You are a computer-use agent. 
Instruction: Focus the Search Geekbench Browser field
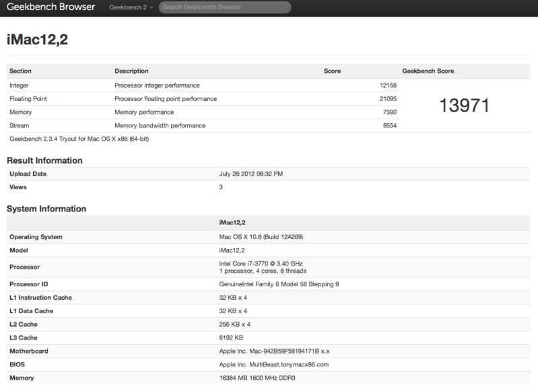[225, 7]
